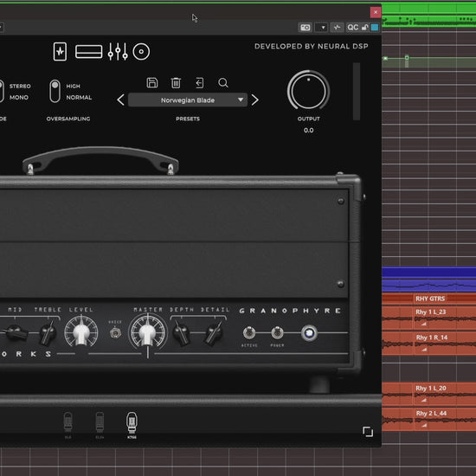Open the Norwegian Blade preset dropdown
Viewport: 476px width, 476px height.
point(188,100)
